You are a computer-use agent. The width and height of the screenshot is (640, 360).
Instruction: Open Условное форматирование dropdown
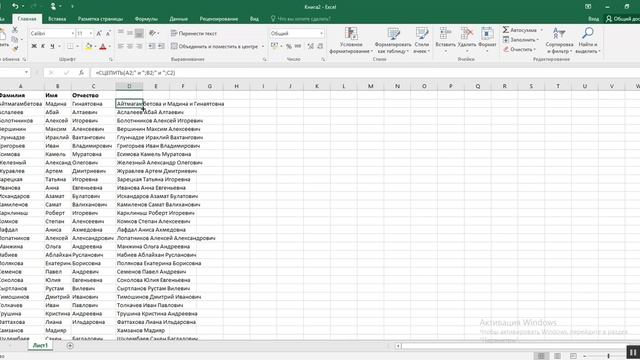pos(351,40)
